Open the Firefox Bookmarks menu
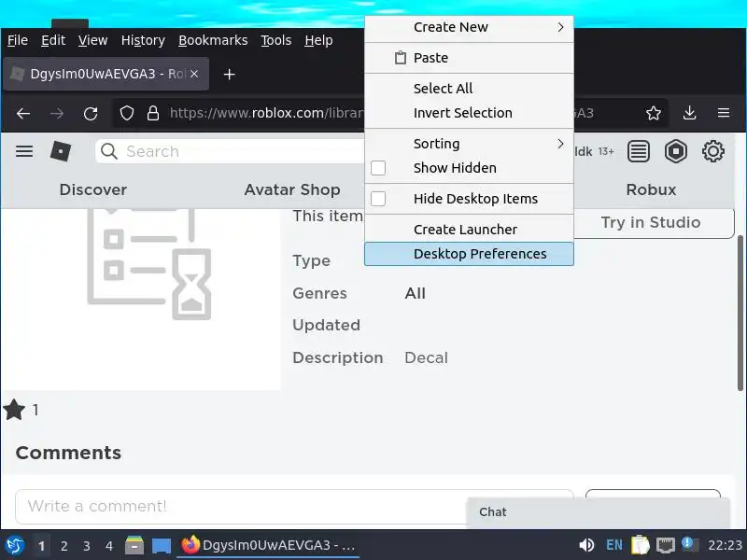This screenshot has width=747, height=560. (x=213, y=40)
